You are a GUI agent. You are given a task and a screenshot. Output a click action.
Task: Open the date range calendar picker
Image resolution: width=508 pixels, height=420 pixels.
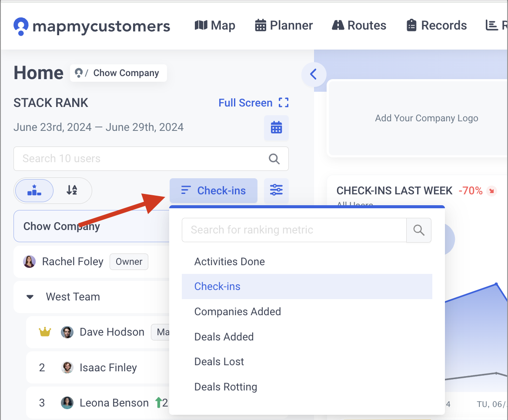coord(276,127)
